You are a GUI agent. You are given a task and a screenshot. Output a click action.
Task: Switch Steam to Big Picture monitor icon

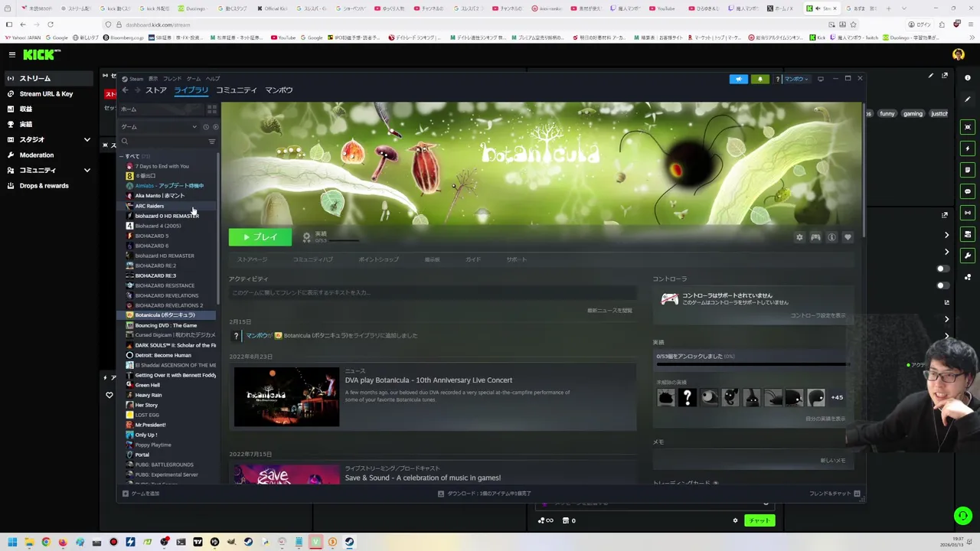click(820, 79)
